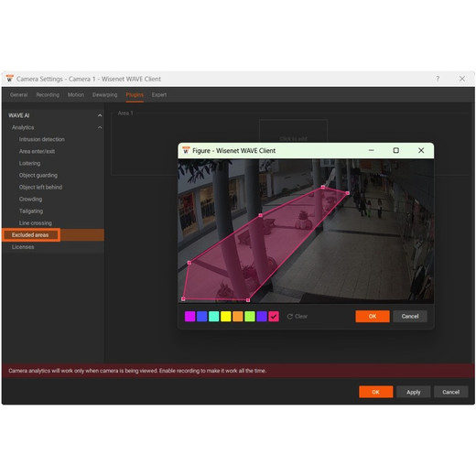Open Object left behind settings
Image resolution: width=476 pixels, height=476 pixels.
pos(40,187)
